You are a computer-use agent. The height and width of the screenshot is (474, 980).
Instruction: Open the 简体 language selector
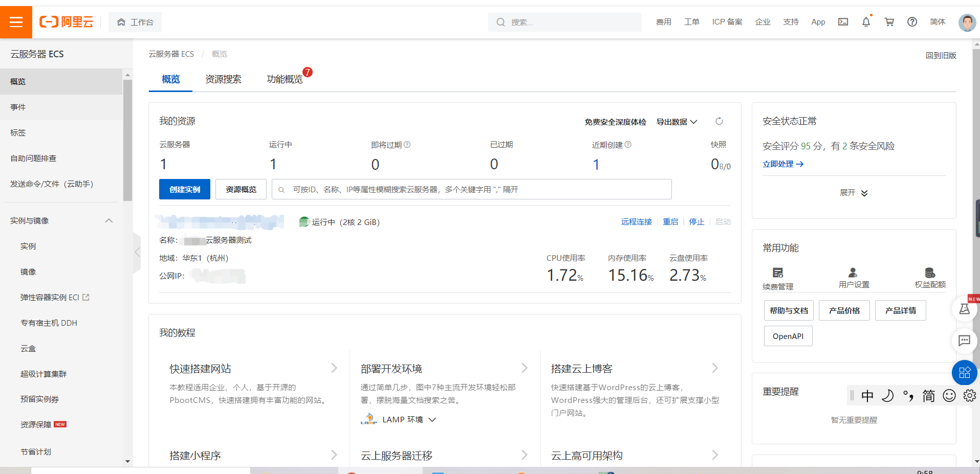click(x=938, y=22)
